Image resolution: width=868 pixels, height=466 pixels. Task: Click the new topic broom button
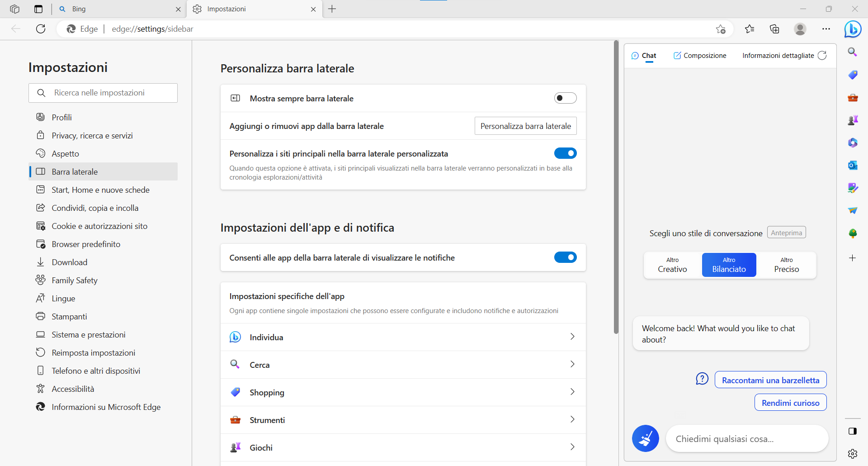(x=645, y=438)
